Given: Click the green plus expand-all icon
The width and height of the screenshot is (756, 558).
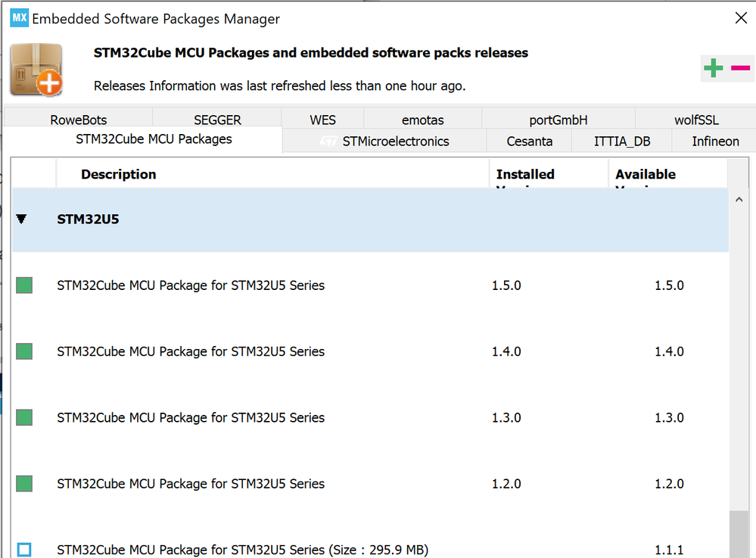Looking at the screenshot, I should [x=713, y=69].
